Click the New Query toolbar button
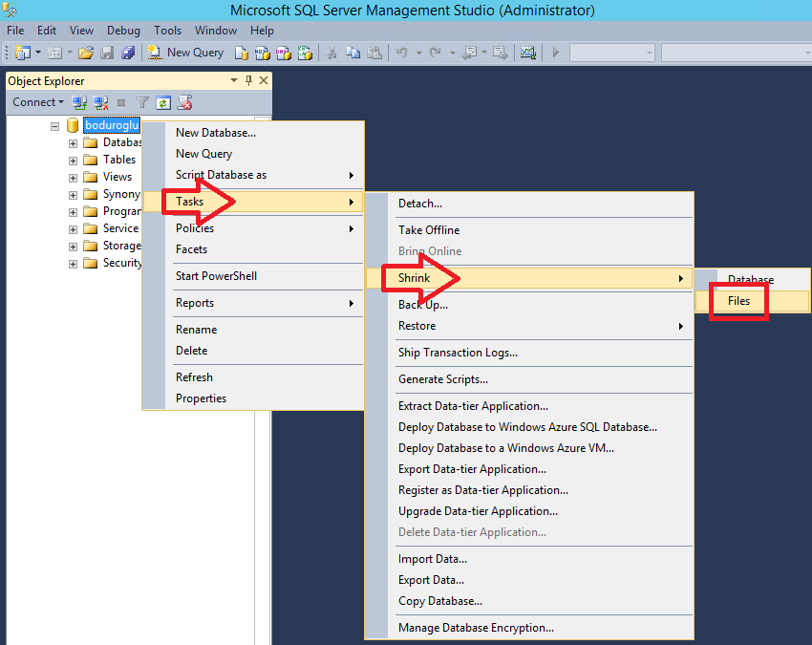The width and height of the screenshot is (812, 645). (x=185, y=53)
